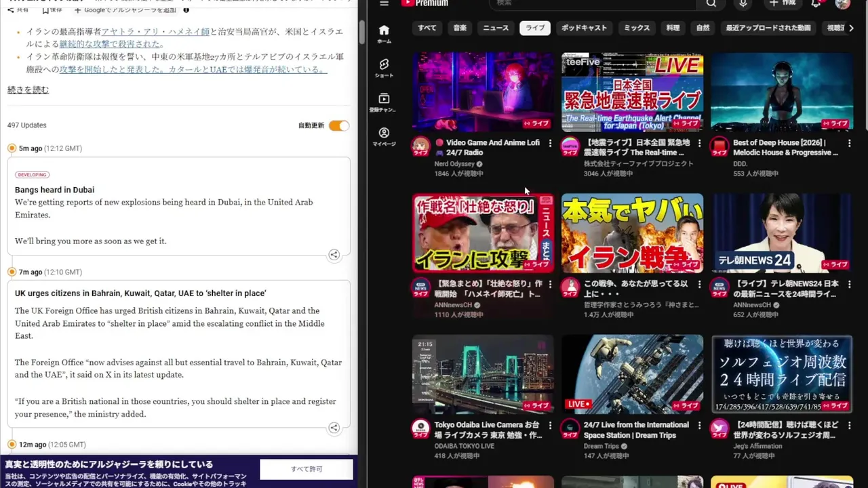Click the Al Jazeera page scrollbar thumb

362,32
